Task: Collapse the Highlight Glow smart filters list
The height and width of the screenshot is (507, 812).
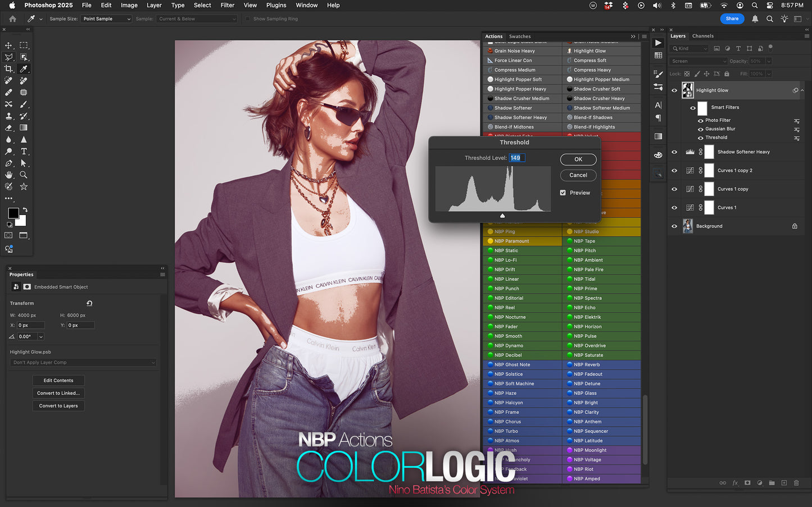Action: pyautogui.click(x=802, y=90)
